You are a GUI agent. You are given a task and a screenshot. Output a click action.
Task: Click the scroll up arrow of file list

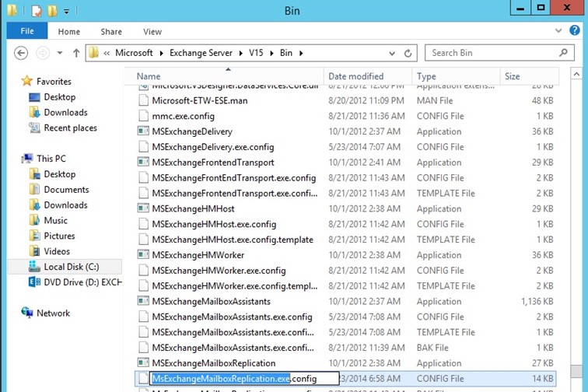pos(576,74)
